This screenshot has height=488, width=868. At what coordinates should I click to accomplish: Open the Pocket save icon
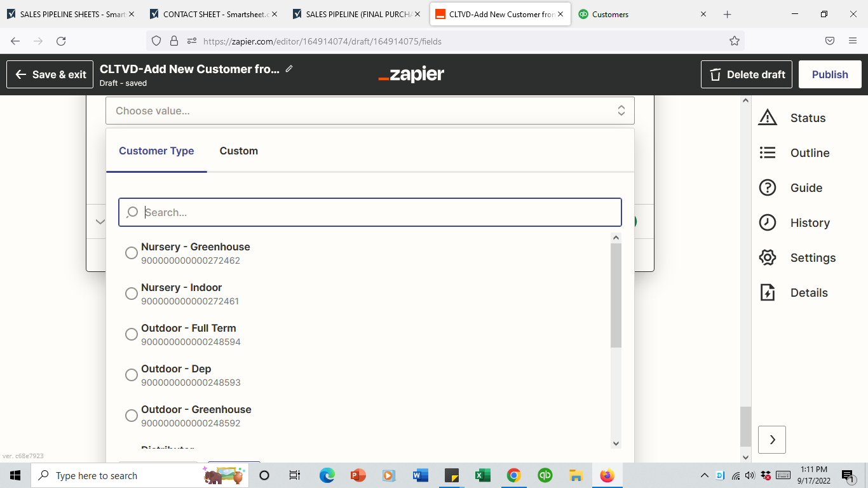830,41
